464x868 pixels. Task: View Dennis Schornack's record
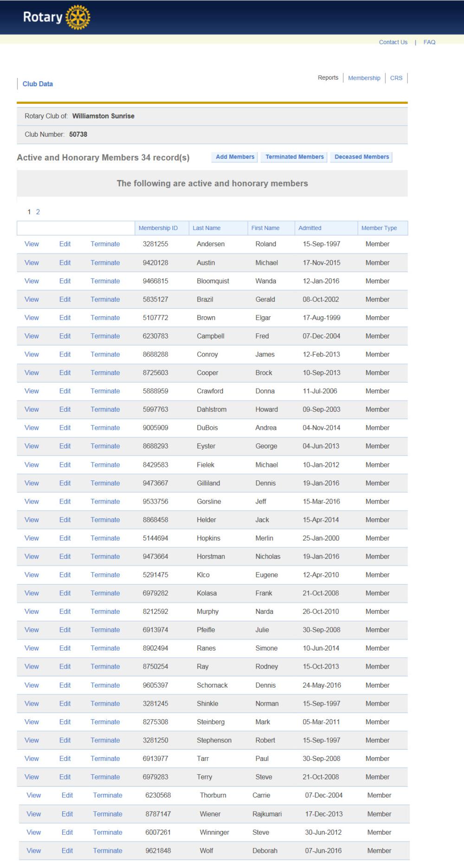32,685
